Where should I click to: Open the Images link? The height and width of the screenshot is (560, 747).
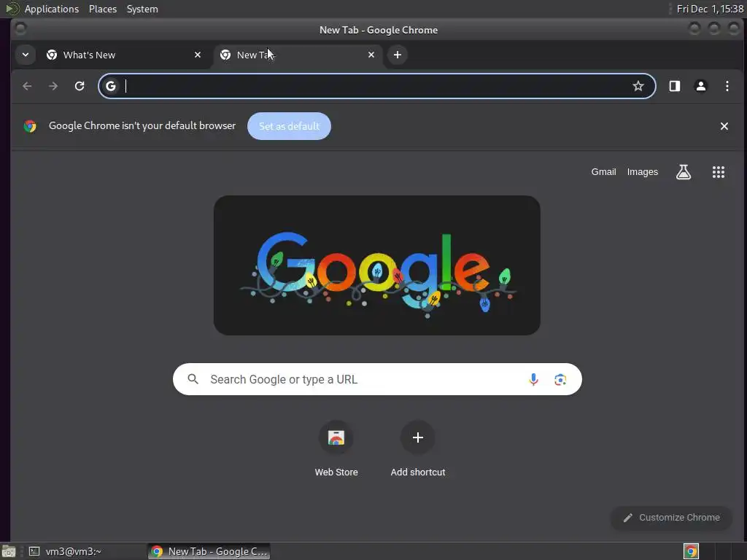pos(642,172)
